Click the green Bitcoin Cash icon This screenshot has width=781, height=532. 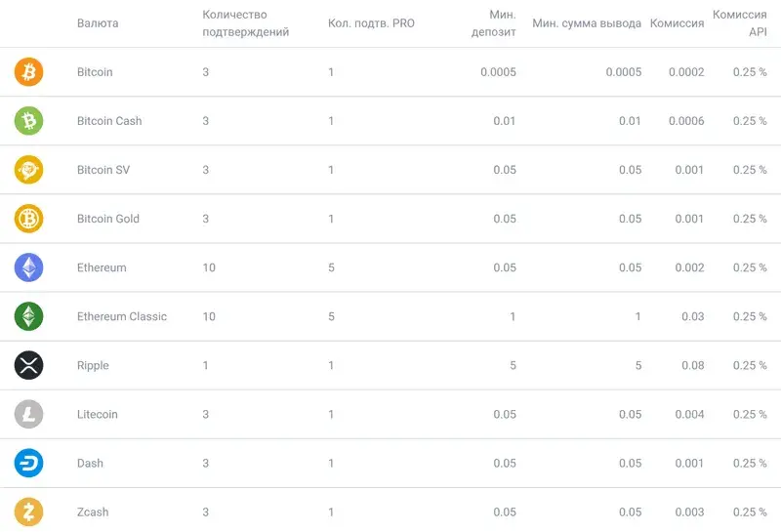[29, 121]
